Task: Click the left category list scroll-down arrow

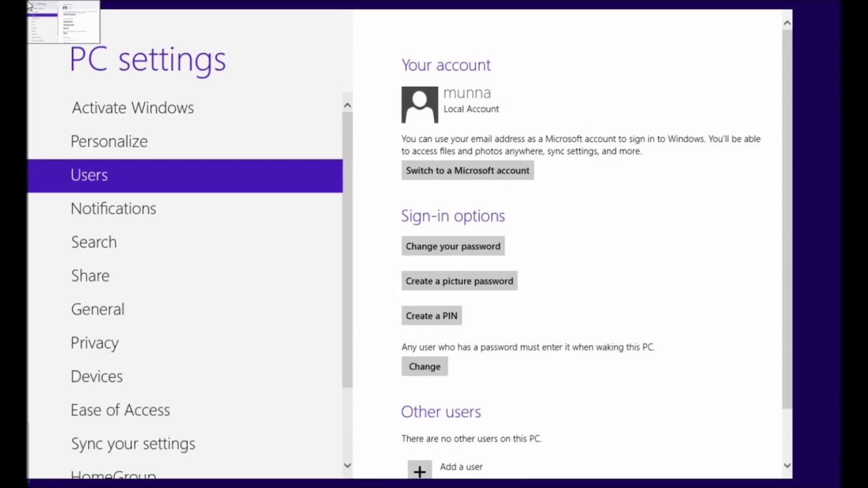Action: point(347,466)
